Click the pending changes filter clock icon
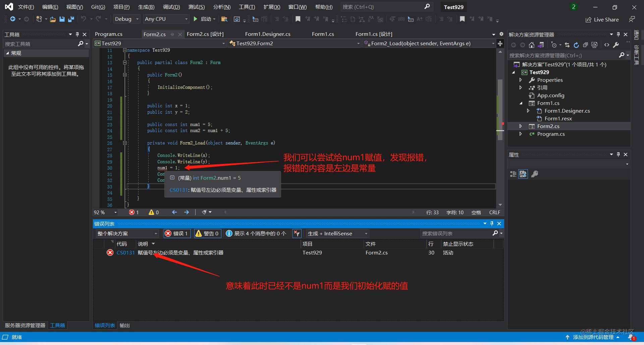The height and width of the screenshot is (345, 644). 554,45
